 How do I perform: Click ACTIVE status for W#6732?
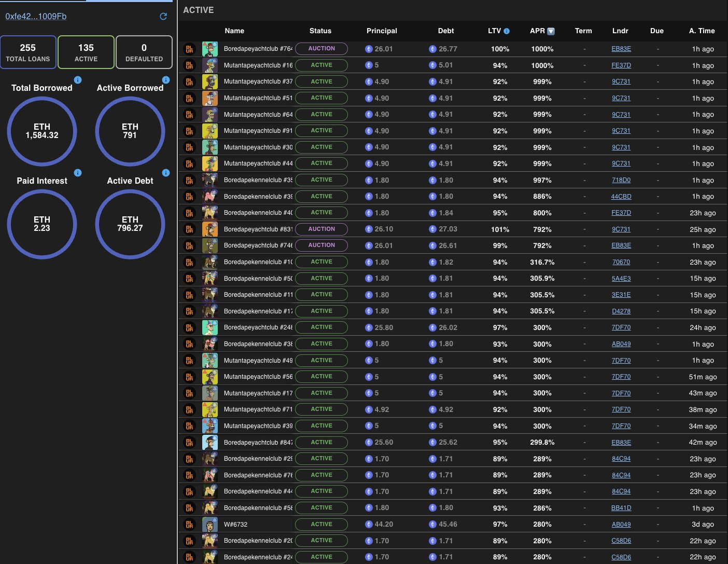pyautogui.click(x=321, y=525)
